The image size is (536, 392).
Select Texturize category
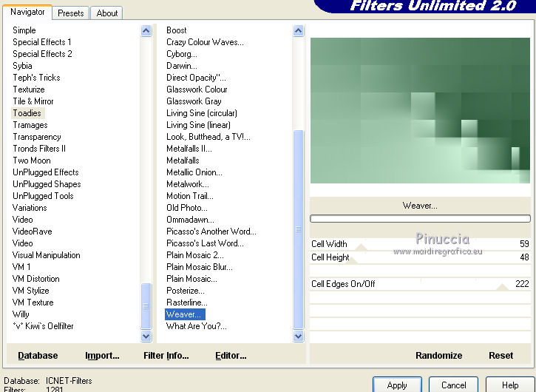pos(28,89)
